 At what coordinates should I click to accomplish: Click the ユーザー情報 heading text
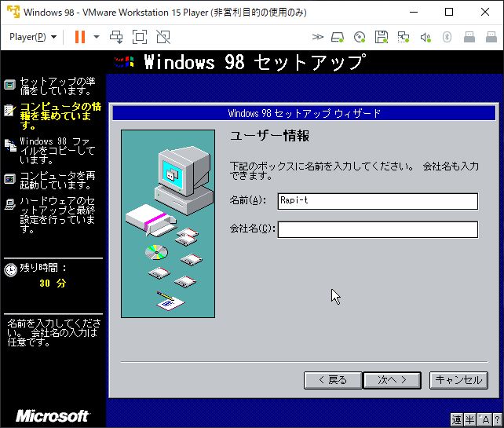point(270,136)
